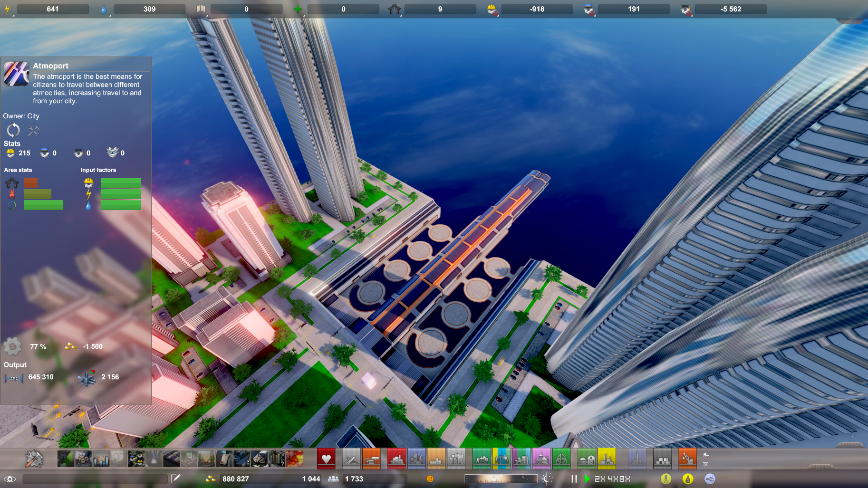Set game speed to 4X
Image resolution: width=868 pixels, height=488 pixels.
coord(612,479)
